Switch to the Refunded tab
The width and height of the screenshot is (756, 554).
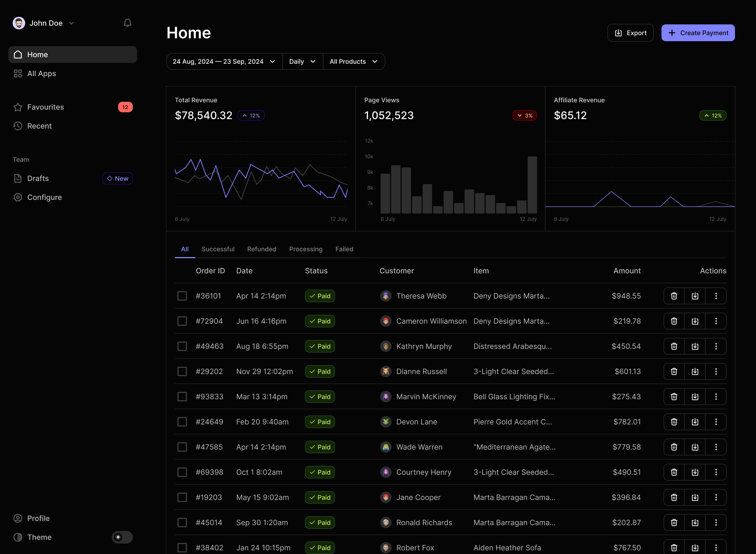click(x=261, y=249)
